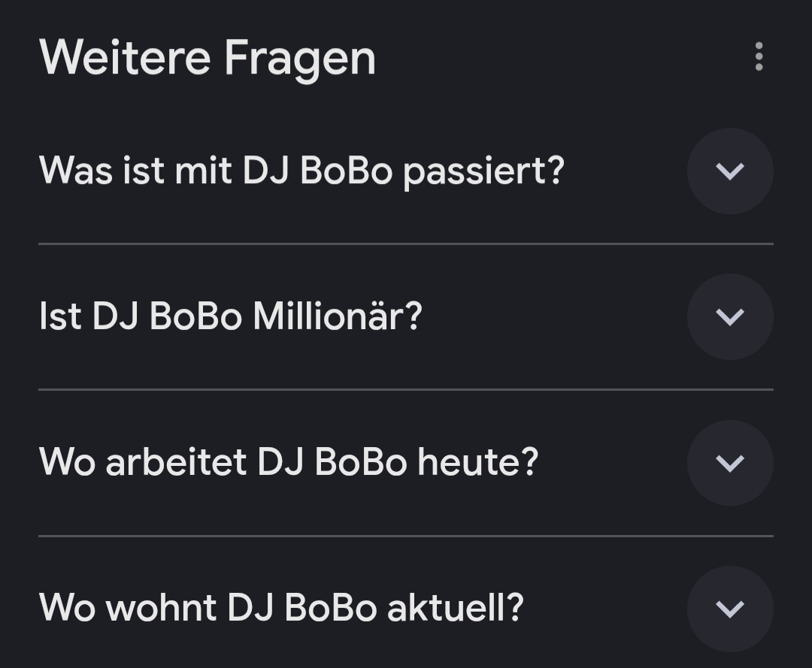Click the chevron beside 'Wo wohnt DJ BoBo aktuell?'

pos(730,609)
